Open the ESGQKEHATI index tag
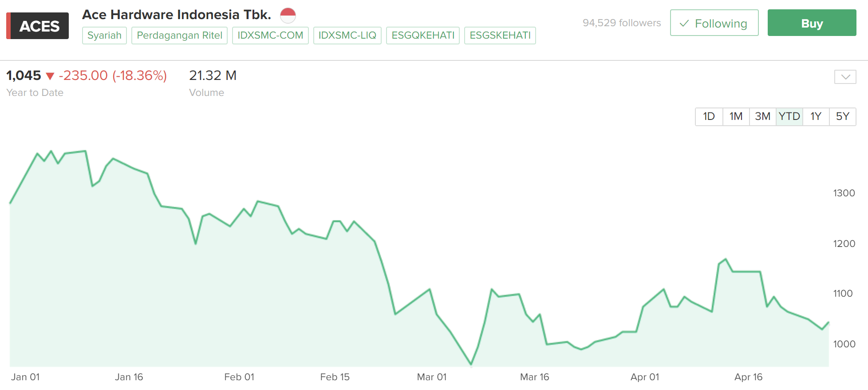This screenshot has width=868, height=390. click(423, 36)
